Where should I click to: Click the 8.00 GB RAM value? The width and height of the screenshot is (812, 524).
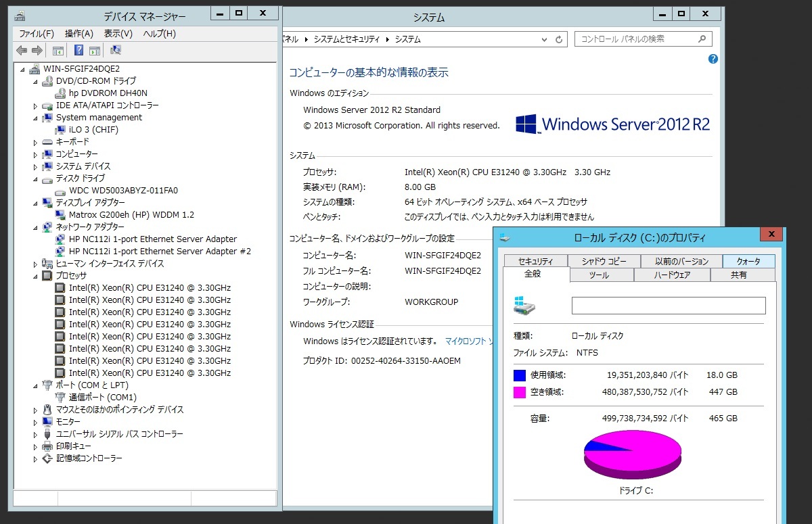420,187
